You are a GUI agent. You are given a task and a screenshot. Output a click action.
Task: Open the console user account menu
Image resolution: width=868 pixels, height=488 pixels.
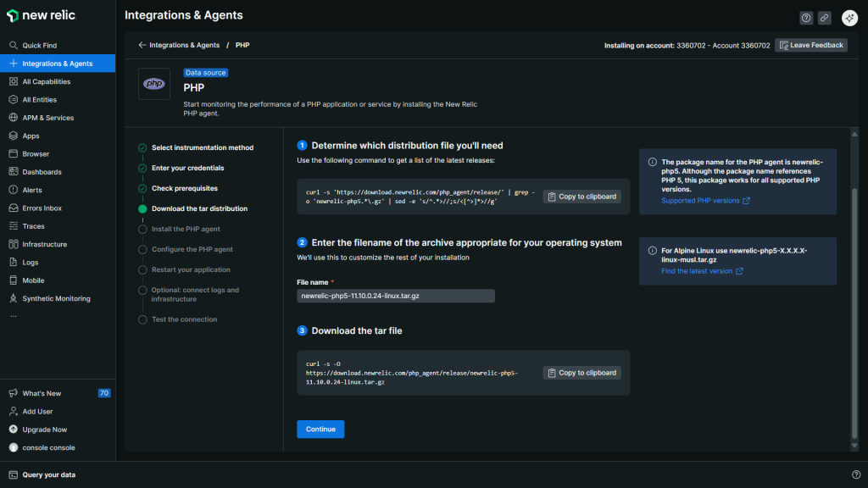48,447
